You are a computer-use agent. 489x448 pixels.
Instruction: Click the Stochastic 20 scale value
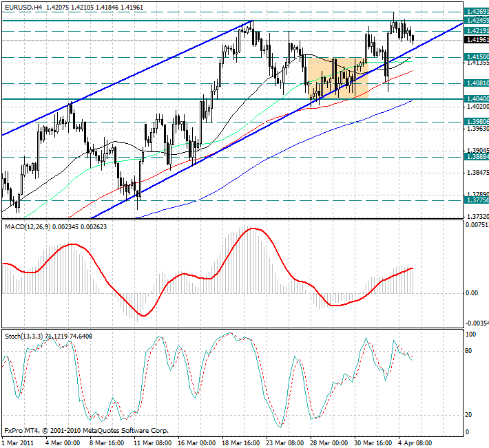468,415
